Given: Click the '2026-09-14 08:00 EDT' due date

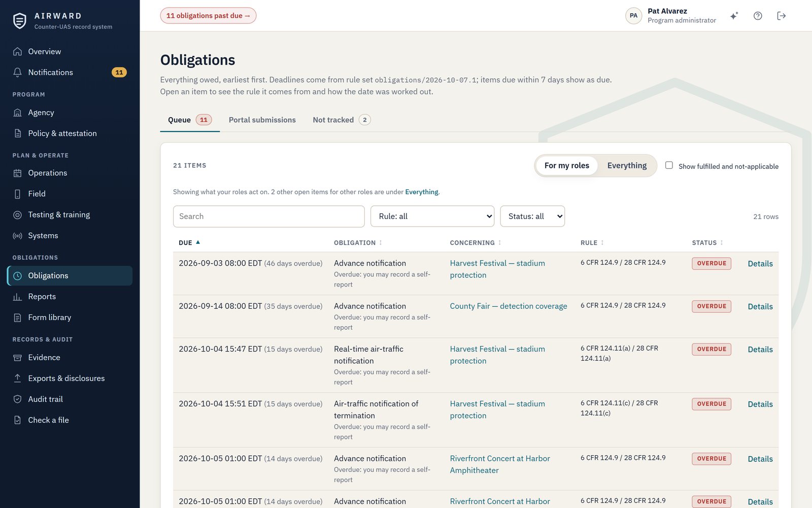Looking at the screenshot, I should pyautogui.click(x=220, y=306).
